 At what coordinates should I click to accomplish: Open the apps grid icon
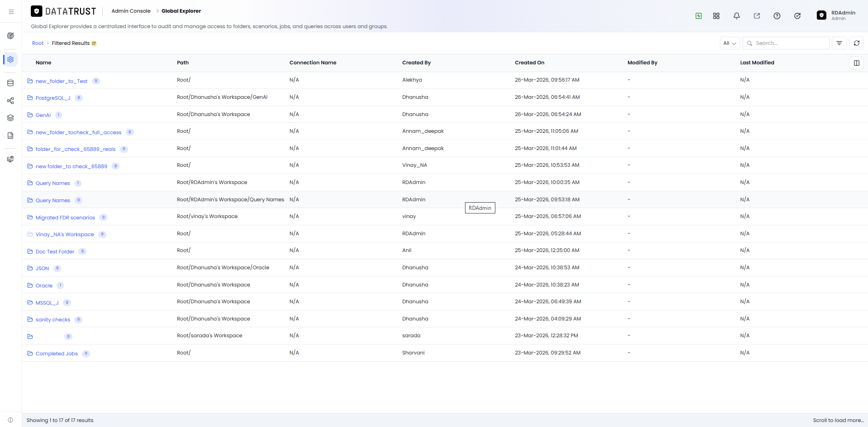coord(716,16)
